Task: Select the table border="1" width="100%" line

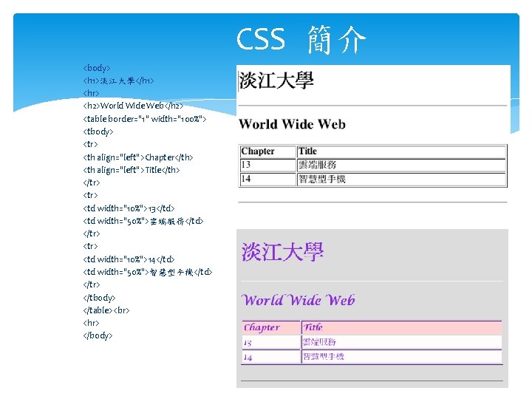Action: point(145,119)
